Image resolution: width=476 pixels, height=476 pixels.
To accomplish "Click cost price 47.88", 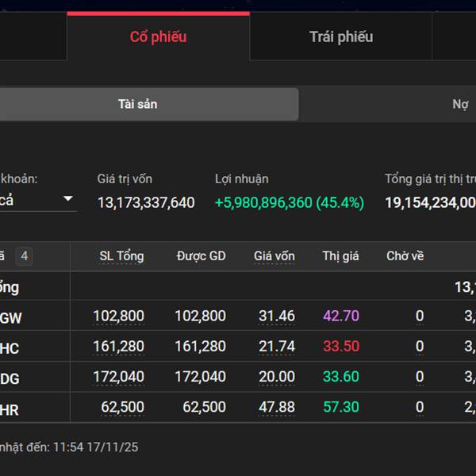I will coord(277,407).
